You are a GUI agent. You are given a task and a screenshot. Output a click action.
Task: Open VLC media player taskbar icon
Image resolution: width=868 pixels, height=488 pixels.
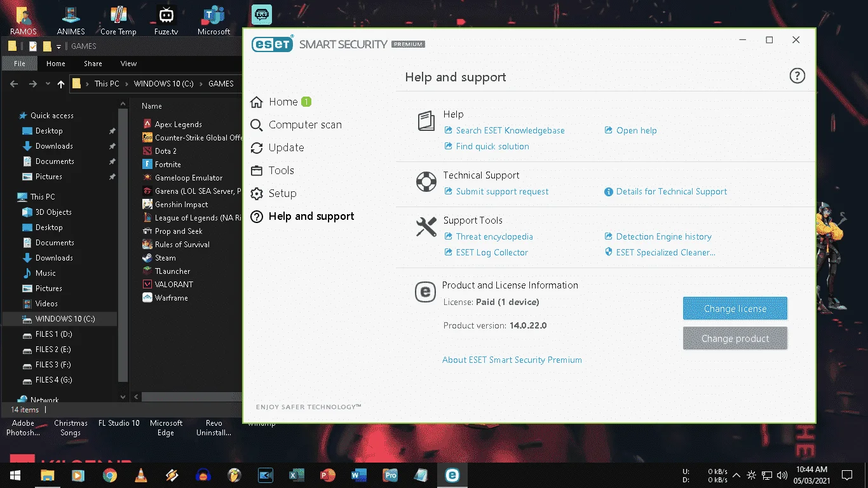[x=140, y=475]
